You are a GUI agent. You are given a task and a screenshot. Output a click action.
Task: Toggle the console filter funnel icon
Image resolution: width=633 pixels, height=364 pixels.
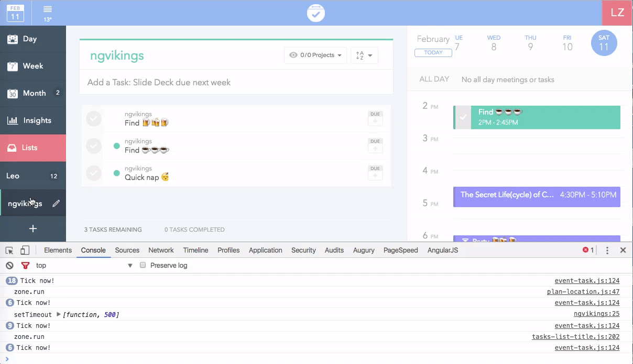tap(25, 266)
